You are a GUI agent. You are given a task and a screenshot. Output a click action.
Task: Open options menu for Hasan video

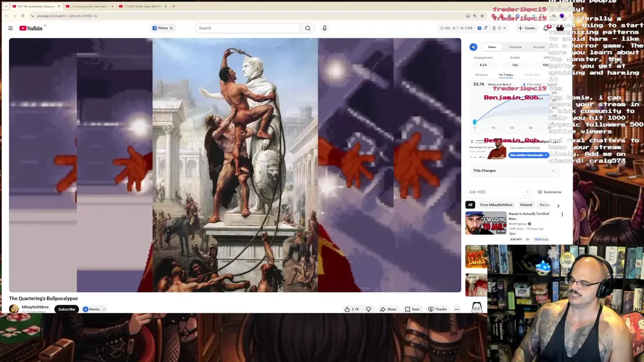pos(562,215)
